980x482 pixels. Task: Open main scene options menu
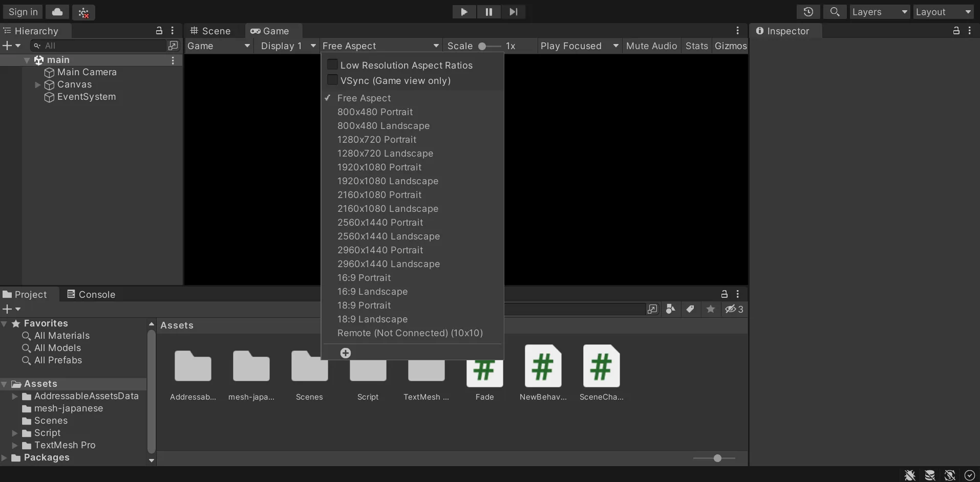[173, 60]
